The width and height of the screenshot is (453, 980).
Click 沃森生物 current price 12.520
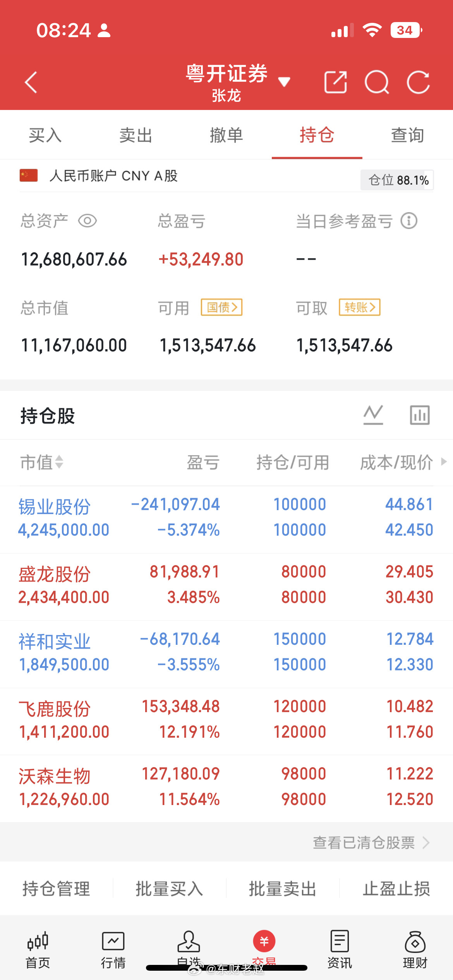coord(410,799)
